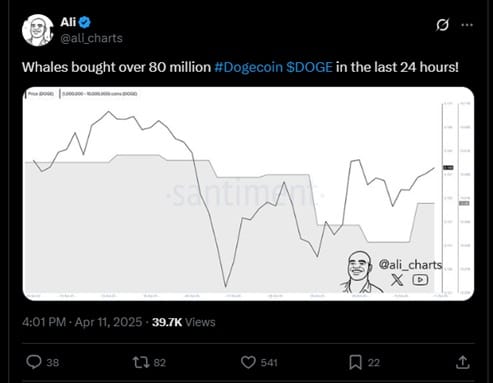This screenshot has height=383, width=493.
Task: Like the post with the heart icon
Action: [x=248, y=362]
